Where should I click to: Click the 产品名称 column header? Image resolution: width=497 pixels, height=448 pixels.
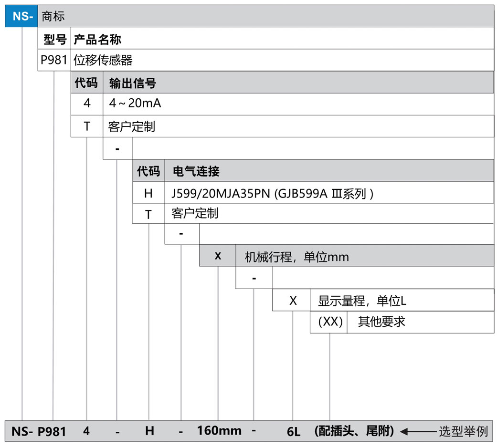(97, 39)
